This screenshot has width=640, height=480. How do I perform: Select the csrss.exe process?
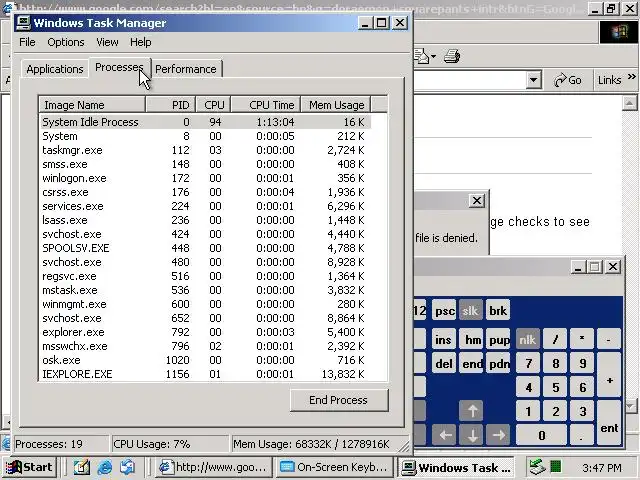tap(205, 192)
